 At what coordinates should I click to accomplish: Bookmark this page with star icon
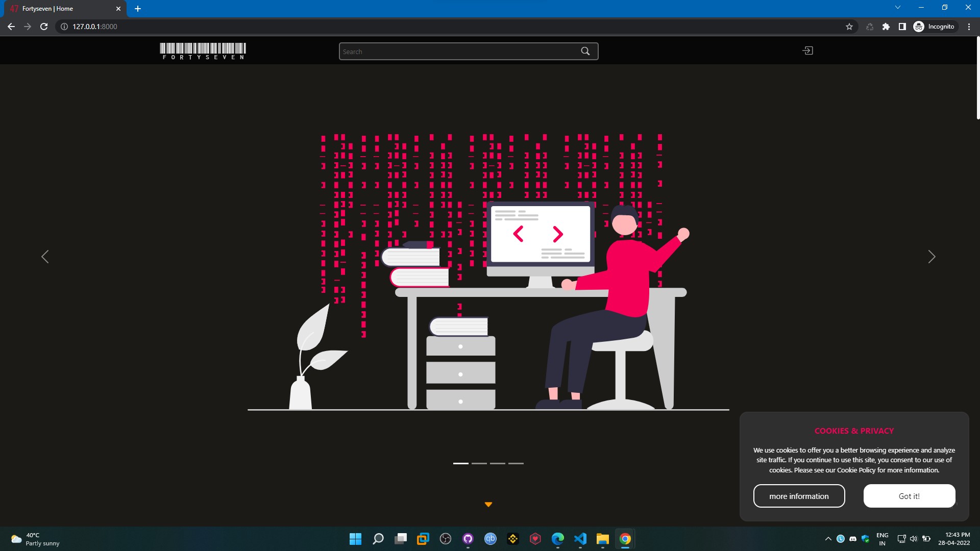tap(849, 27)
